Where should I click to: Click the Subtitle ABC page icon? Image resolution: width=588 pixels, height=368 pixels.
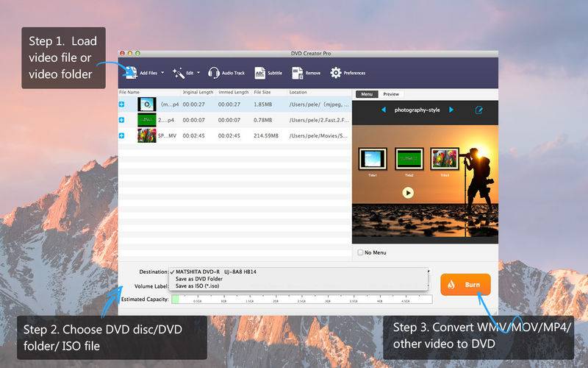pos(260,73)
